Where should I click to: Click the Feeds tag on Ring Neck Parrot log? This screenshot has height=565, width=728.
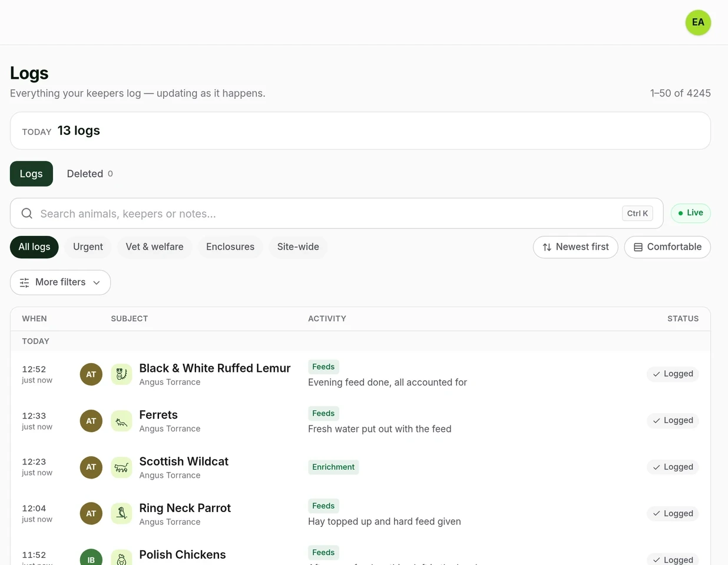[323, 506]
